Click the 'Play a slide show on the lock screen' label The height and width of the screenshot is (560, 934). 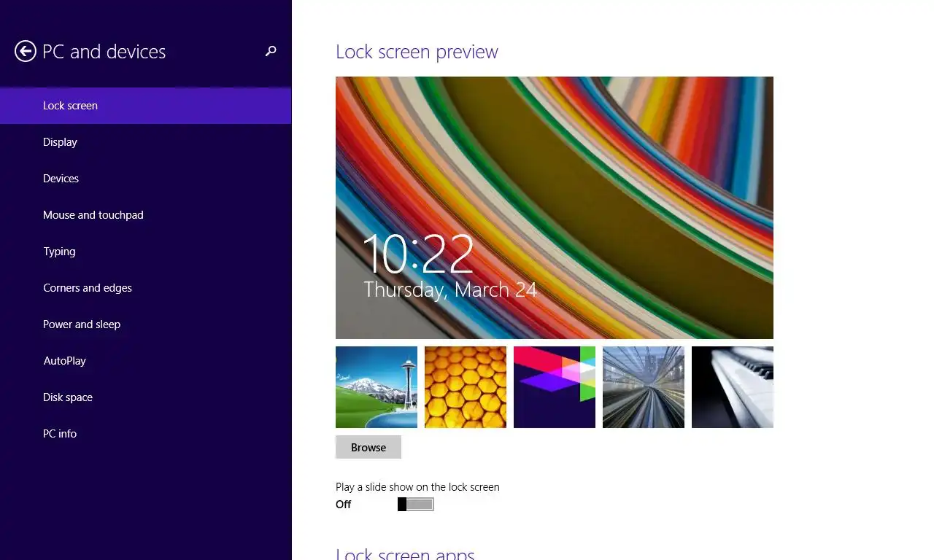click(417, 487)
